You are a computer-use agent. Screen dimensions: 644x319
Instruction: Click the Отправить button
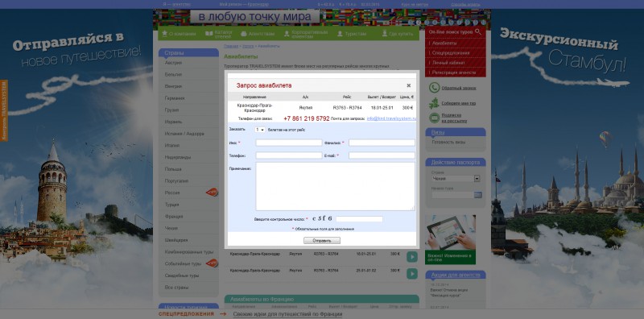coord(322,241)
